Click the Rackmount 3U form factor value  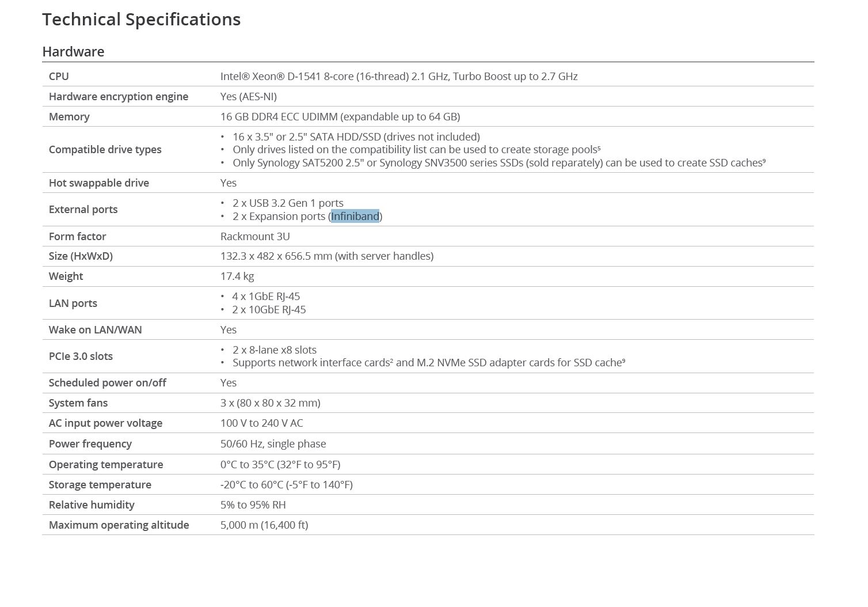(x=255, y=237)
